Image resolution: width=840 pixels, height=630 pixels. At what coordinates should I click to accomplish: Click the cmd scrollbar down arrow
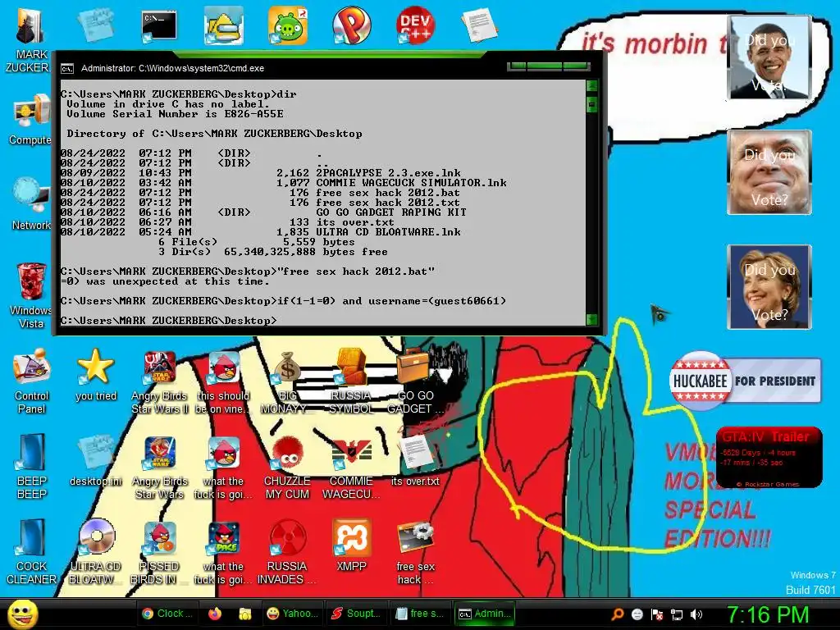[591, 319]
